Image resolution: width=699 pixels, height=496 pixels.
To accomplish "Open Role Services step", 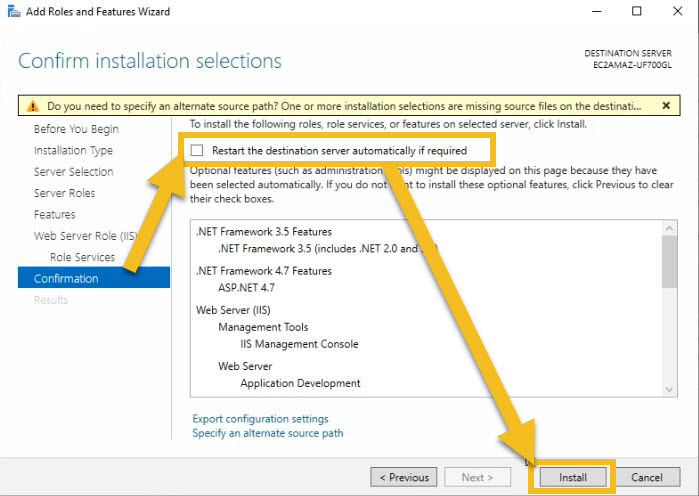I will point(82,258).
